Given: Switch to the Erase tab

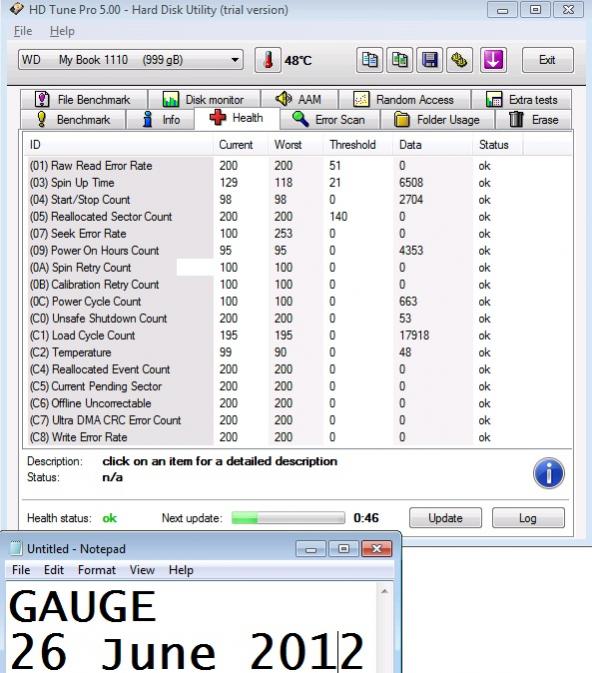Looking at the screenshot, I should coord(534,119).
